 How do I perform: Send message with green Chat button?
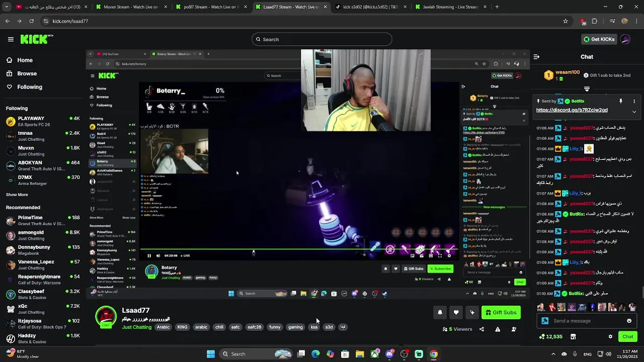coord(628,336)
